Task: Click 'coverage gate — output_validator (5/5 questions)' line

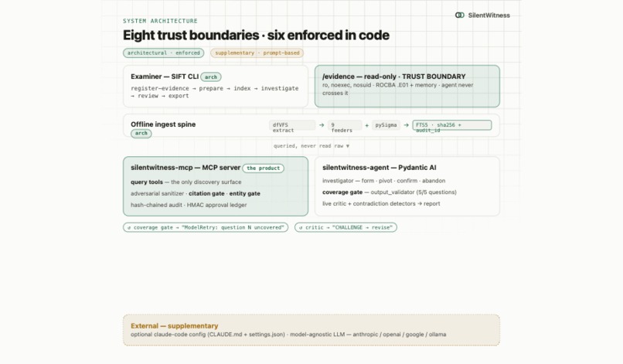Action: tap(390, 192)
